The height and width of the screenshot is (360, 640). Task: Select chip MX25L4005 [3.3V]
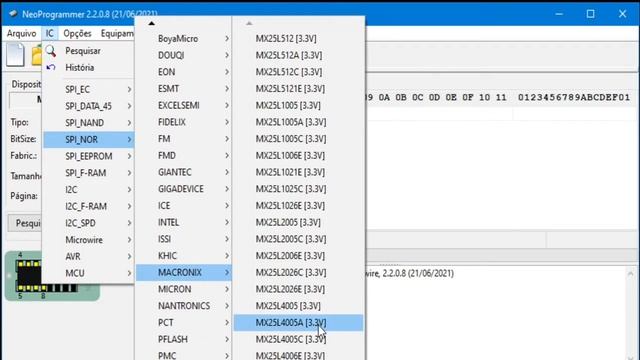[x=298, y=306]
